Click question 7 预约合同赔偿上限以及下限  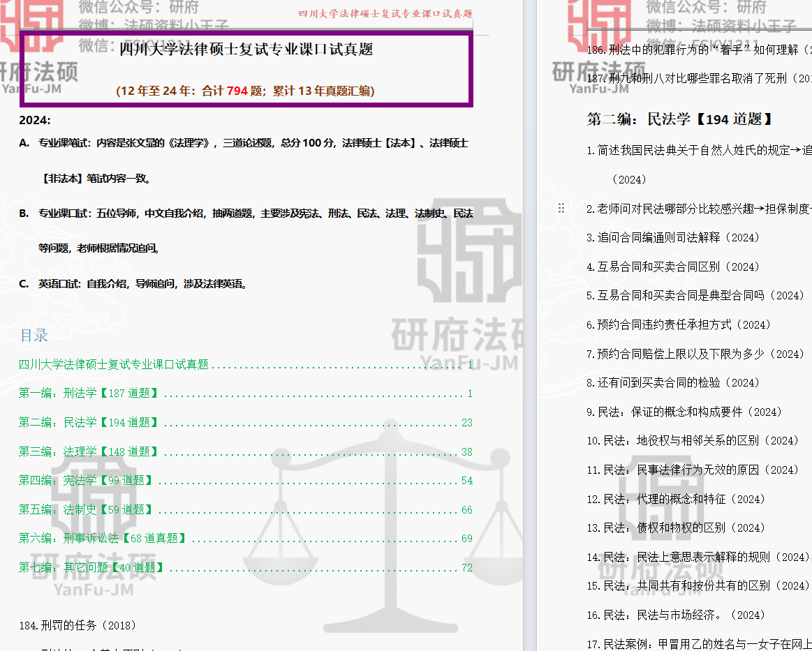click(695, 354)
